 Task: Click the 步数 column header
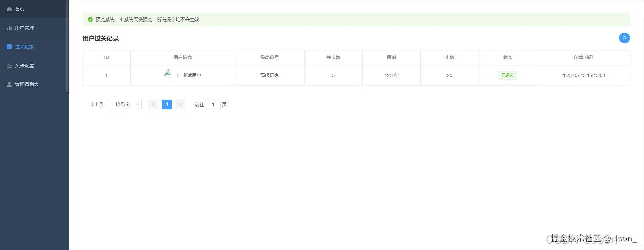tap(450, 57)
